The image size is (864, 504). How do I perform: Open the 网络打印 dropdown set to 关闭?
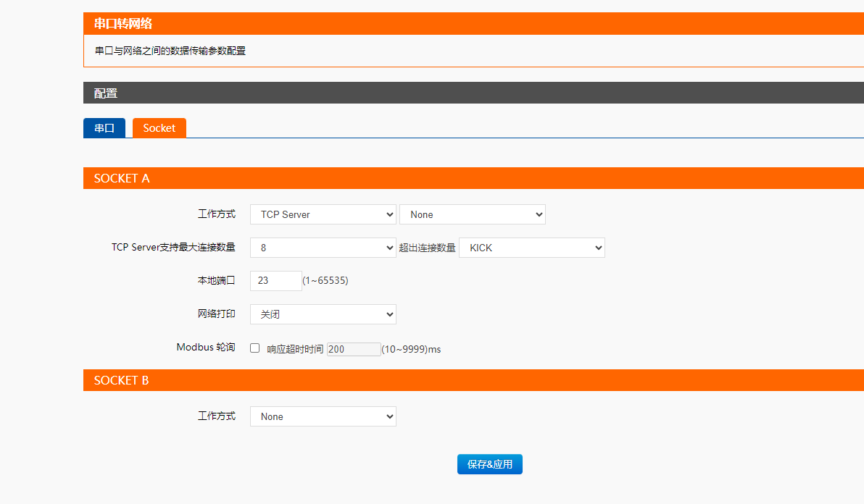point(323,314)
